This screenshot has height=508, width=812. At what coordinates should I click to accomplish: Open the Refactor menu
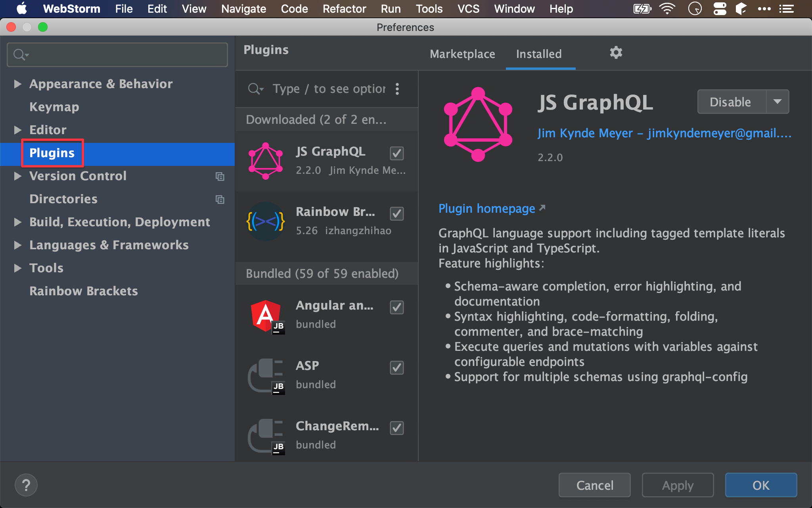[344, 9]
